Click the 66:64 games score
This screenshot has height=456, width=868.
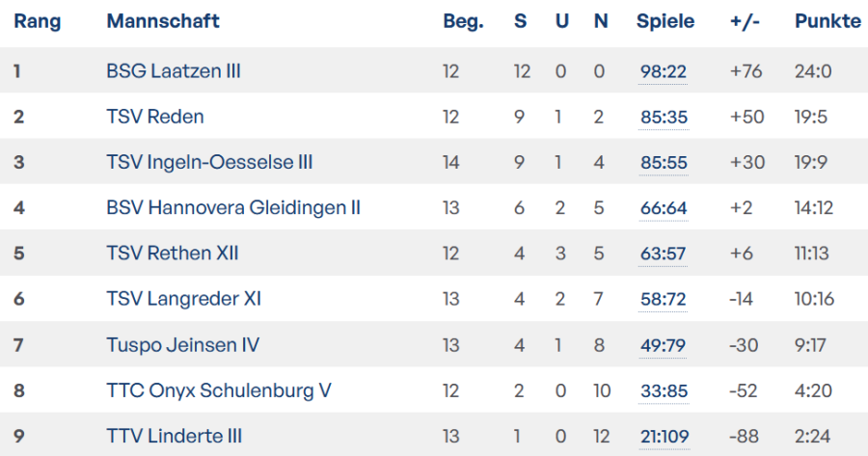pos(664,209)
